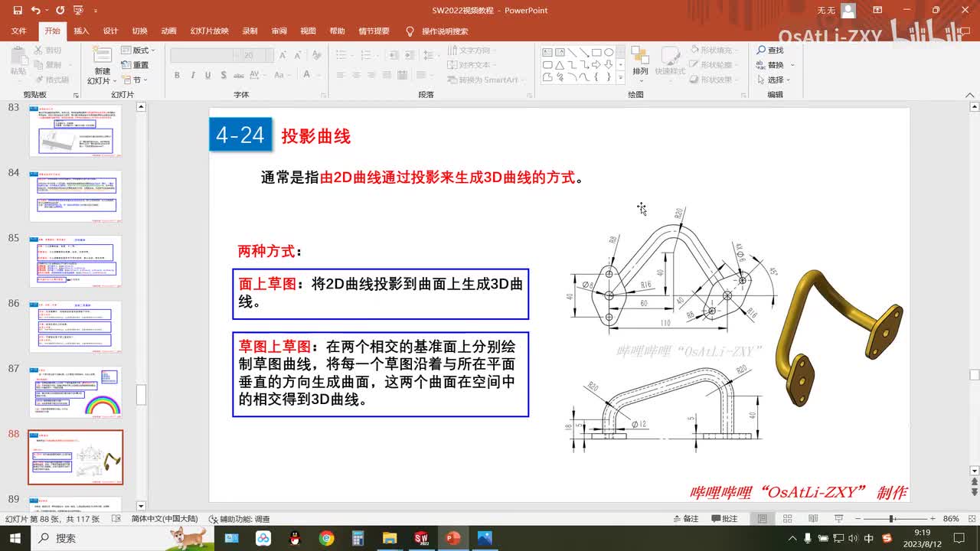The height and width of the screenshot is (551, 980).
Task: Select slide 87 thumbnail with rainbow
Action: click(x=75, y=392)
